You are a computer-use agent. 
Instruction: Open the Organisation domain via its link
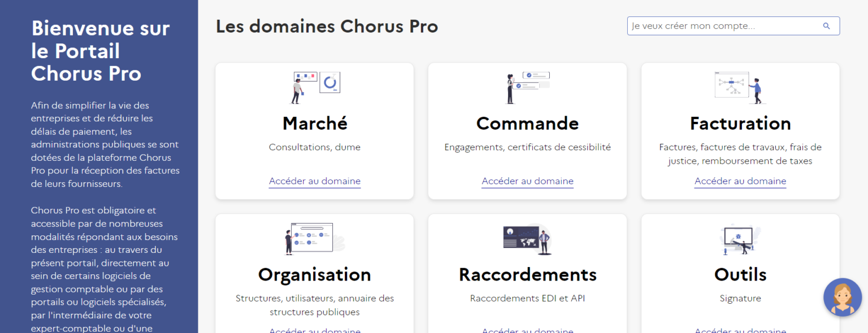click(314, 330)
